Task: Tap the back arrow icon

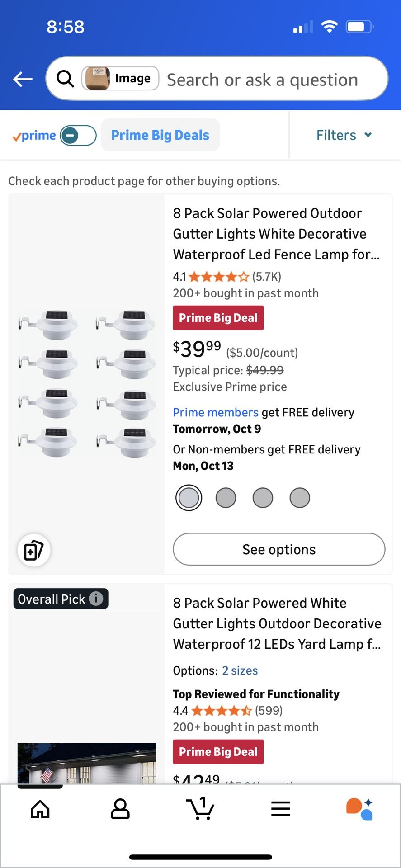Action: (23, 79)
